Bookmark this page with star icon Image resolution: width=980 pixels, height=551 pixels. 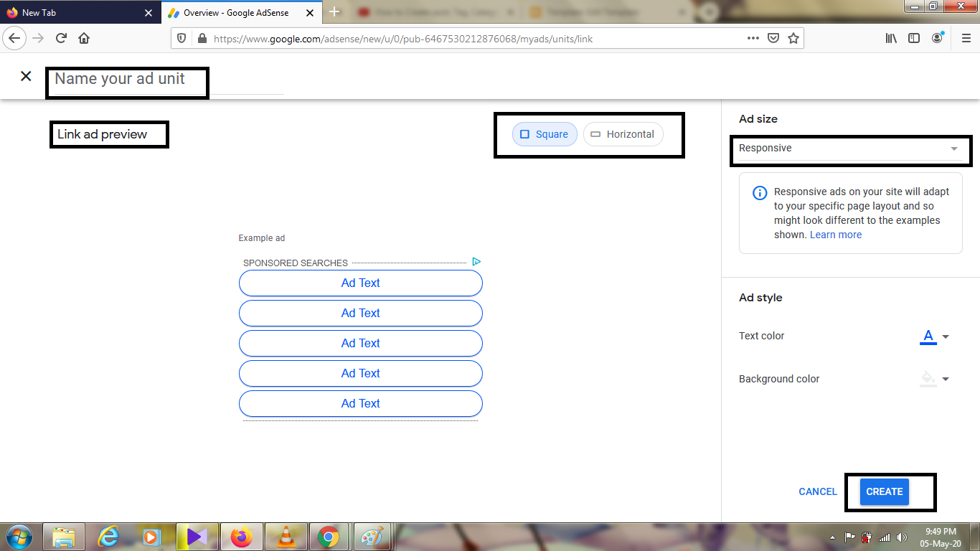click(793, 39)
